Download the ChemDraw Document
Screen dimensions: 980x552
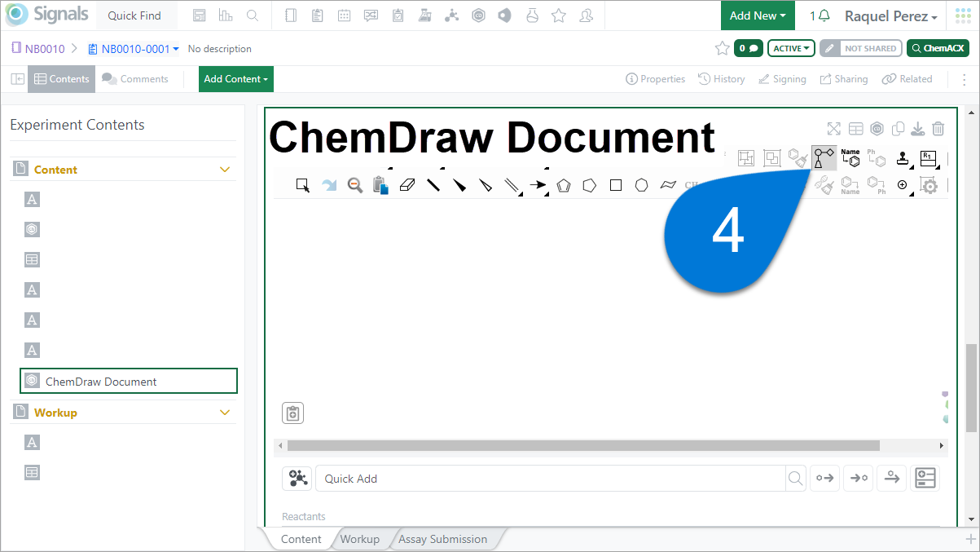click(918, 129)
